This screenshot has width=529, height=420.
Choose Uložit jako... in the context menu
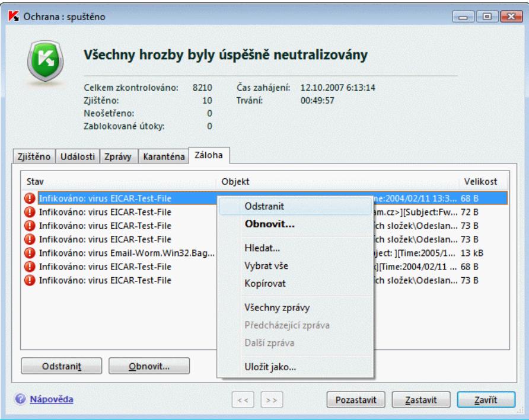[x=295, y=367]
